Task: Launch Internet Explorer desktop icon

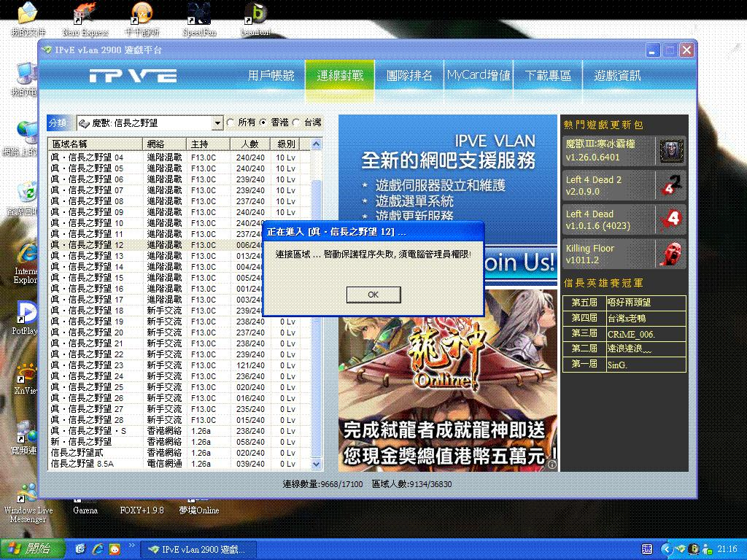Action: [26, 262]
